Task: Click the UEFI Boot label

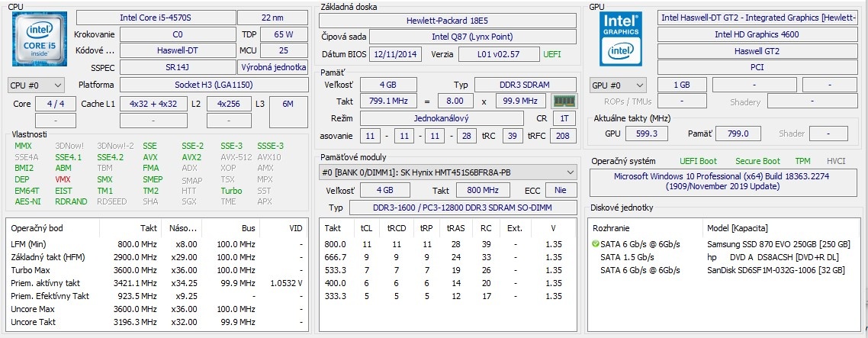Action: click(x=698, y=161)
